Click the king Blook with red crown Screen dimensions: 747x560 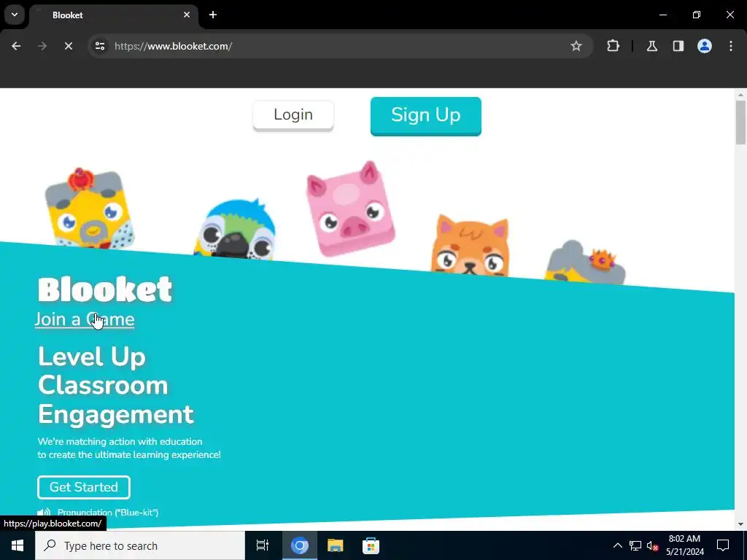89,208
